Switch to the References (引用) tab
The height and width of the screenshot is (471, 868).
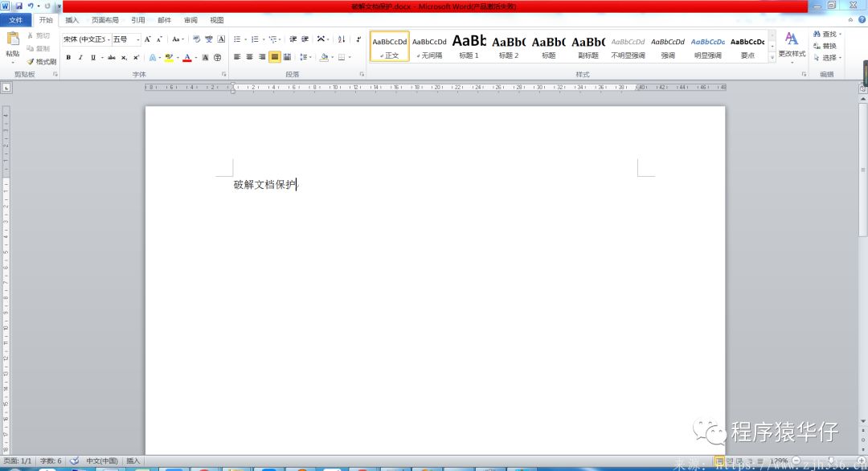138,20
